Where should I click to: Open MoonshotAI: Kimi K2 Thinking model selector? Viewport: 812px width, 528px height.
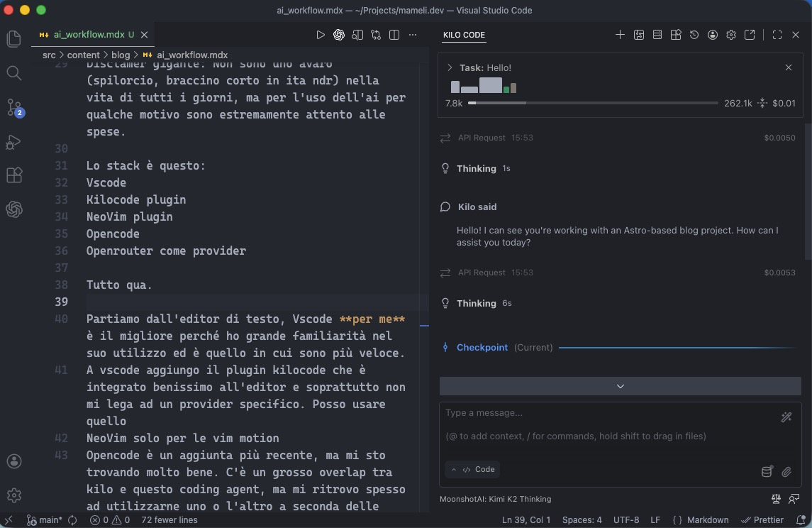[495, 499]
